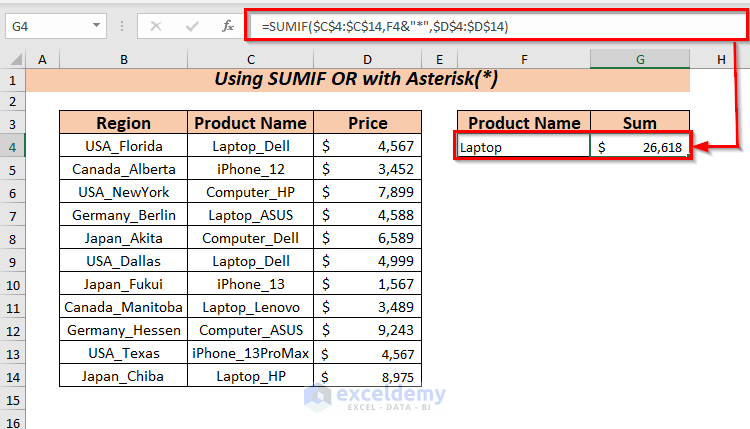This screenshot has height=429, width=750.
Task: Select column D header
Action: [367, 60]
